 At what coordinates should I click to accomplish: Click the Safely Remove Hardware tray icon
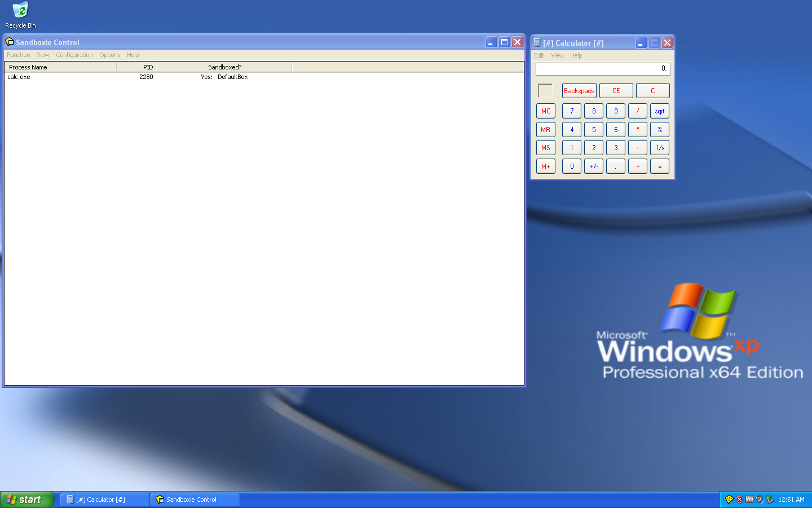tap(770, 500)
